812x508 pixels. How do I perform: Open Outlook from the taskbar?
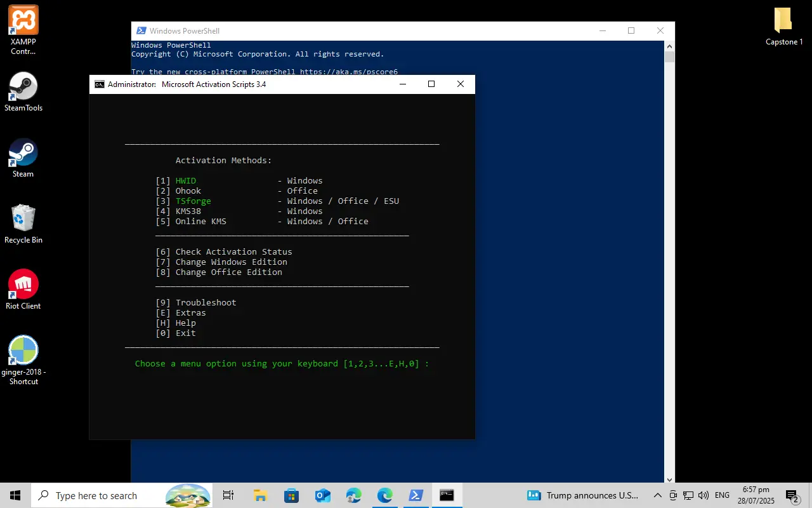(322, 495)
